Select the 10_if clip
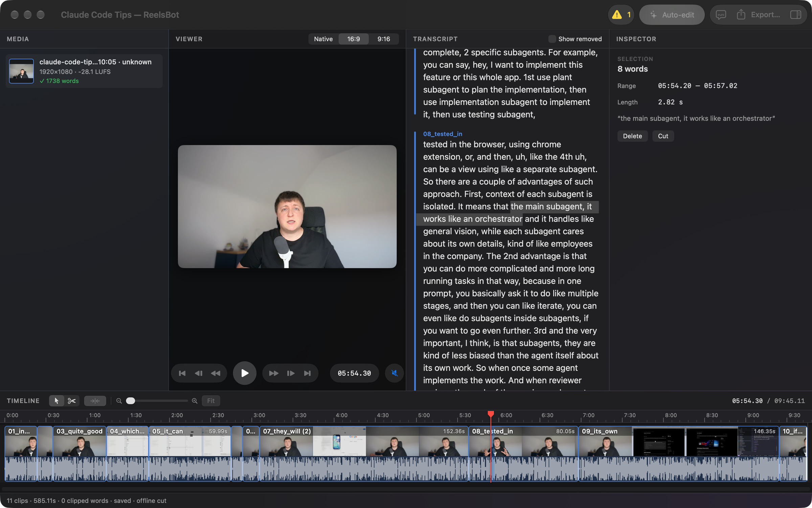Screen dimensions: 812x508 [x=793, y=454]
